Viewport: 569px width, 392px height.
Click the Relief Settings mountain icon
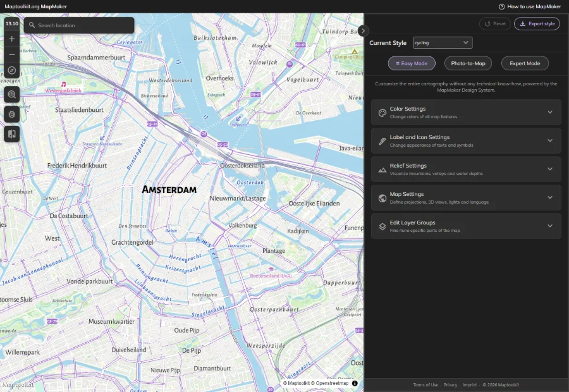click(x=382, y=169)
